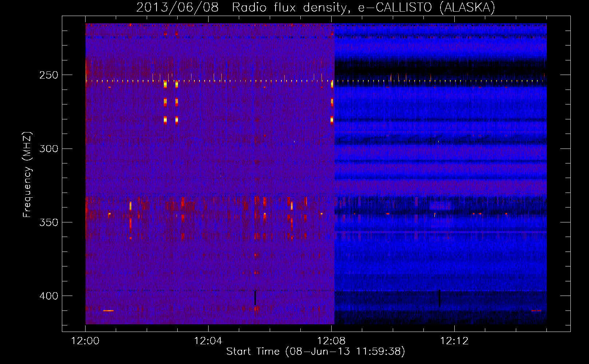Click the '12:12' time tick label
Viewport: 589px width, 364px height.
pos(454,341)
